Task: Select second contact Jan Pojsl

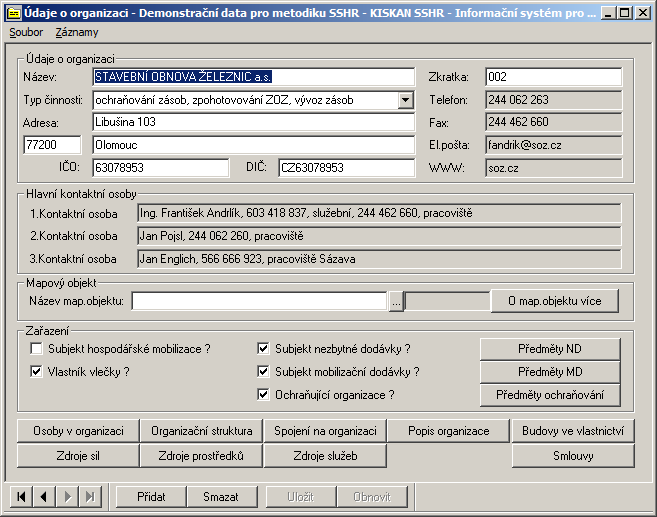Action: tap(379, 236)
